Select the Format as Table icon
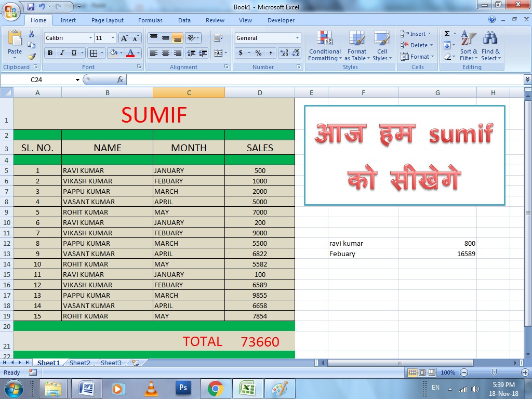The height and width of the screenshot is (399, 532). [357, 46]
